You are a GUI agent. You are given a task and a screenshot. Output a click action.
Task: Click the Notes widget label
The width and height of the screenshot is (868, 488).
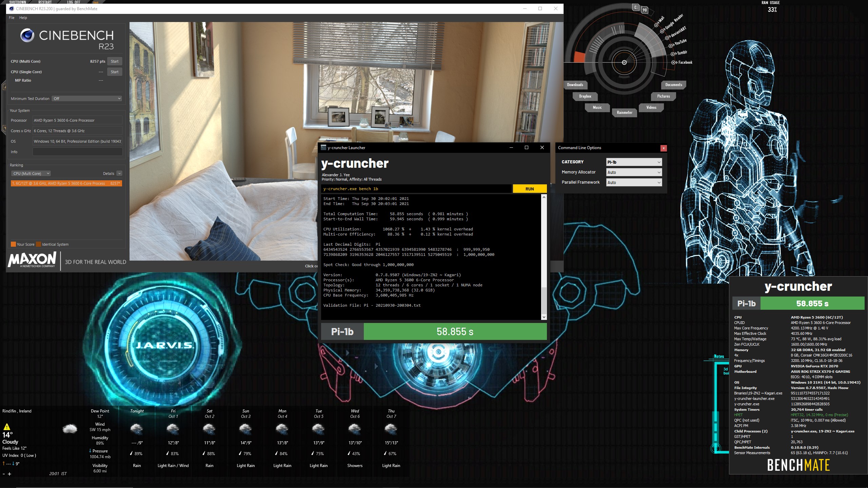pos(719,356)
